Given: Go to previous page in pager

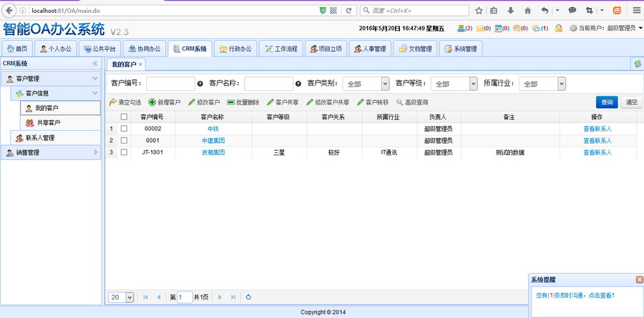Looking at the screenshot, I should 159,297.
